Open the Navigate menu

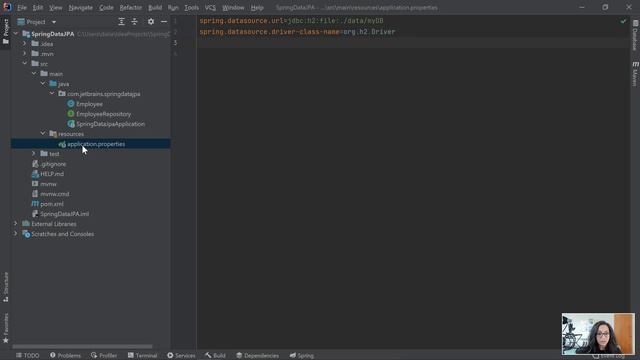(x=80, y=8)
